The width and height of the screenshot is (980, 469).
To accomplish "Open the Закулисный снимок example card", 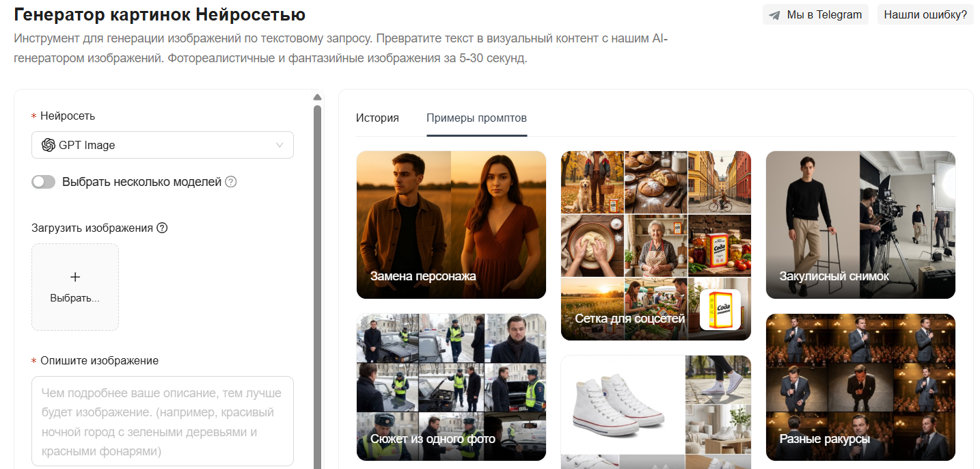I will pyautogui.click(x=860, y=224).
